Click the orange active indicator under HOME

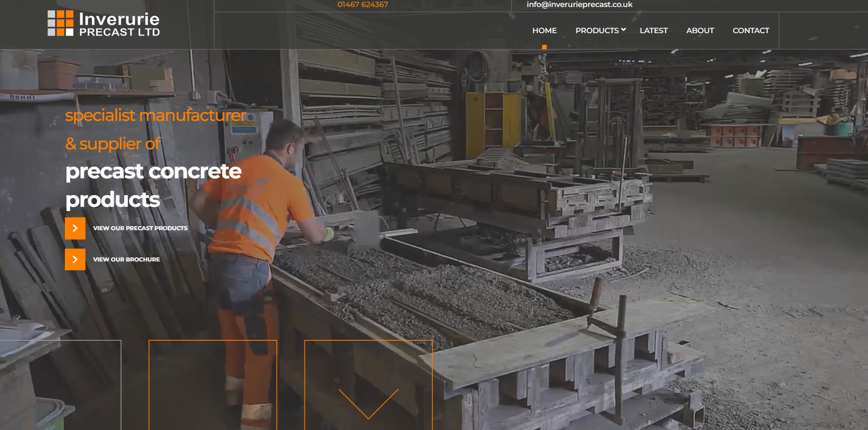[544, 47]
